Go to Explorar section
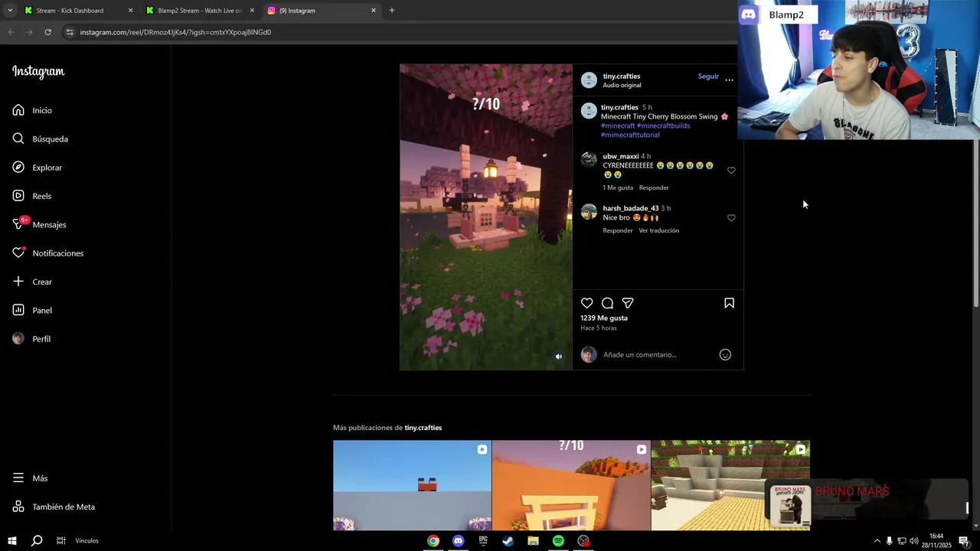Image resolution: width=980 pixels, height=551 pixels. (x=38, y=168)
